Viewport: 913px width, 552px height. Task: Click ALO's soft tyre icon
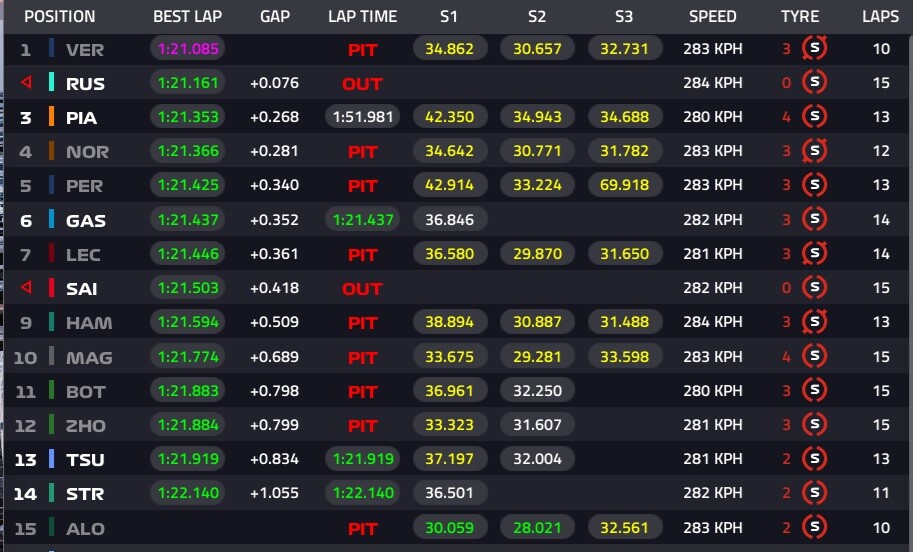click(816, 527)
